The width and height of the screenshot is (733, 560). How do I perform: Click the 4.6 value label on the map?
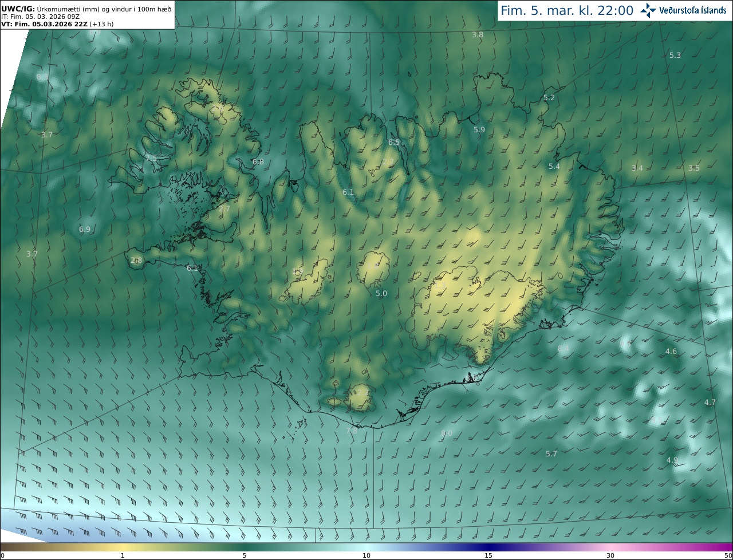click(671, 352)
